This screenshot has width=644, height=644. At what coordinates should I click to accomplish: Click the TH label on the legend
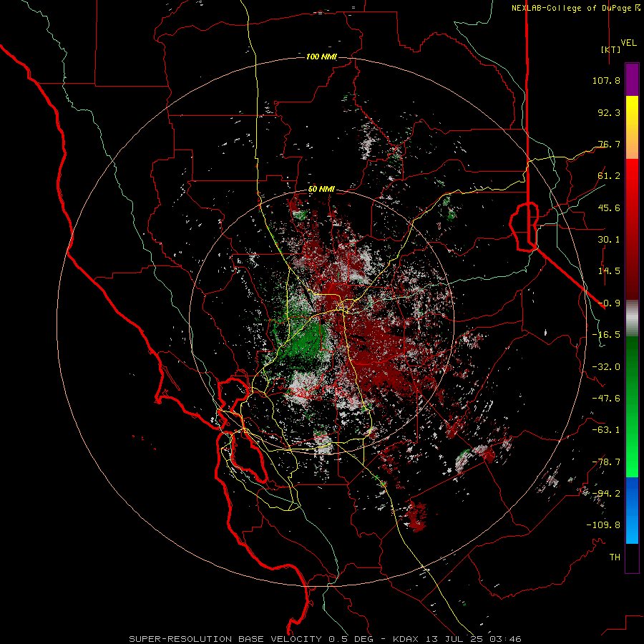tap(615, 557)
